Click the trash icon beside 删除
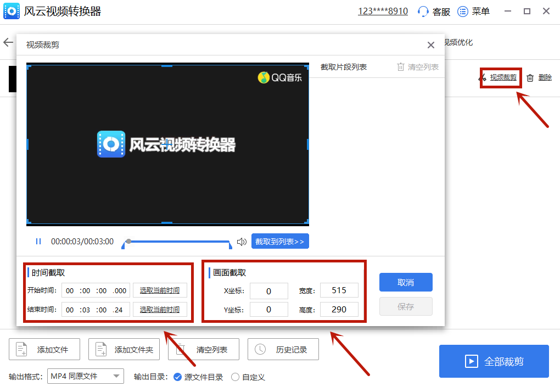 [x=530, y=77]
